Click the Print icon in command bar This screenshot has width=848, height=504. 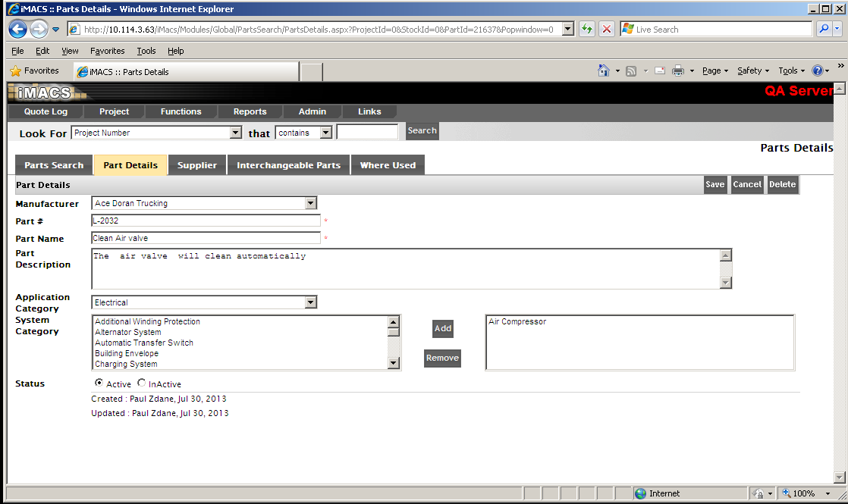[678, 70]
